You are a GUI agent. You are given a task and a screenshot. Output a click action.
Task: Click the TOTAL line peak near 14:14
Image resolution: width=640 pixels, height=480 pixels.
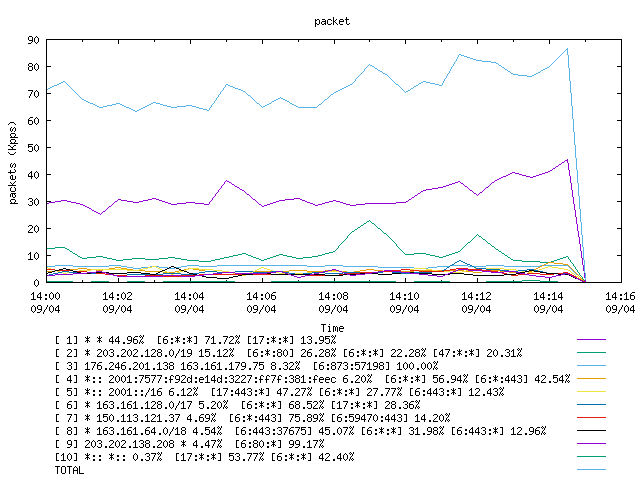point(567,49)
